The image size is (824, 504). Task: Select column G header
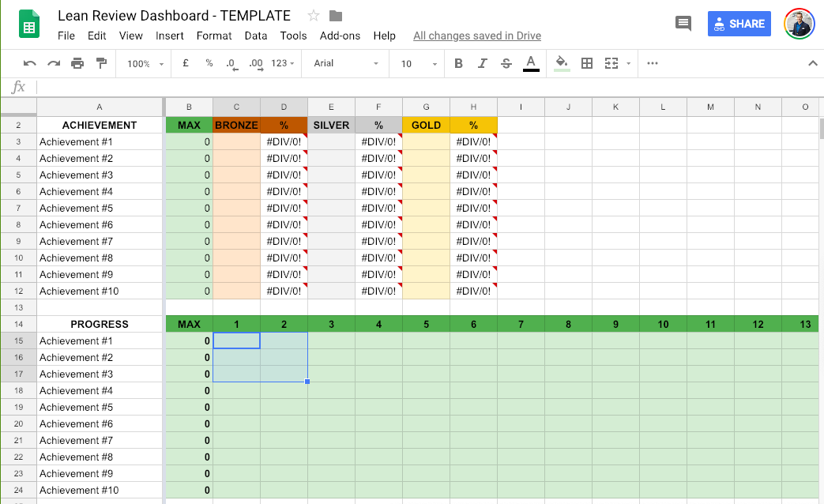pyautogui.click(x=426, y=107)
